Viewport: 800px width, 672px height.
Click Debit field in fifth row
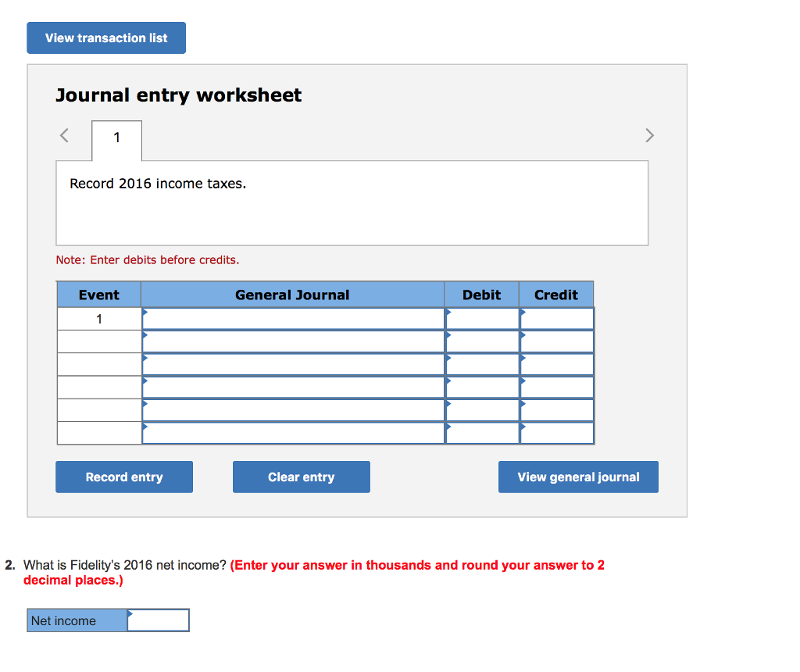tap(482, 410)
